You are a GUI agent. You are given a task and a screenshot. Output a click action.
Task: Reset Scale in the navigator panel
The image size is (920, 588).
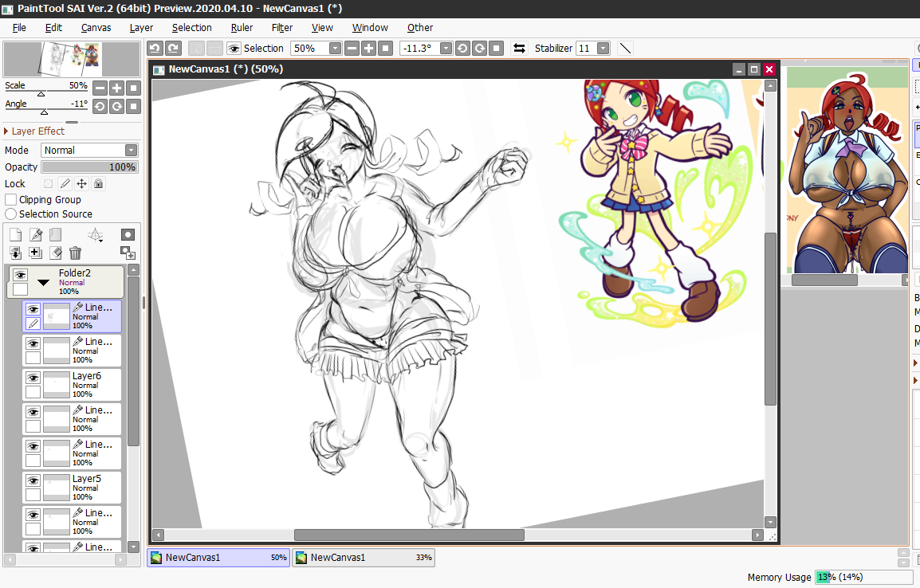pyautogui.click(x=134, y=88)
